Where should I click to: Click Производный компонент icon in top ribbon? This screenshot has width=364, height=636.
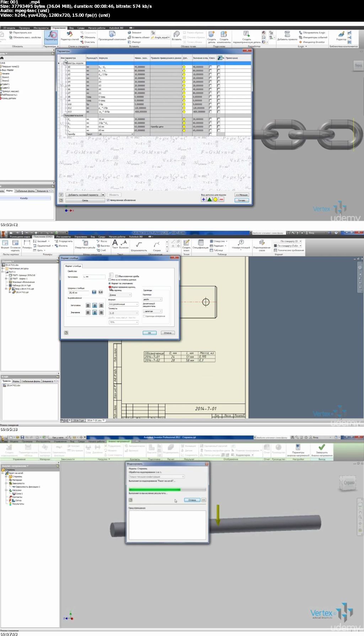112,36
